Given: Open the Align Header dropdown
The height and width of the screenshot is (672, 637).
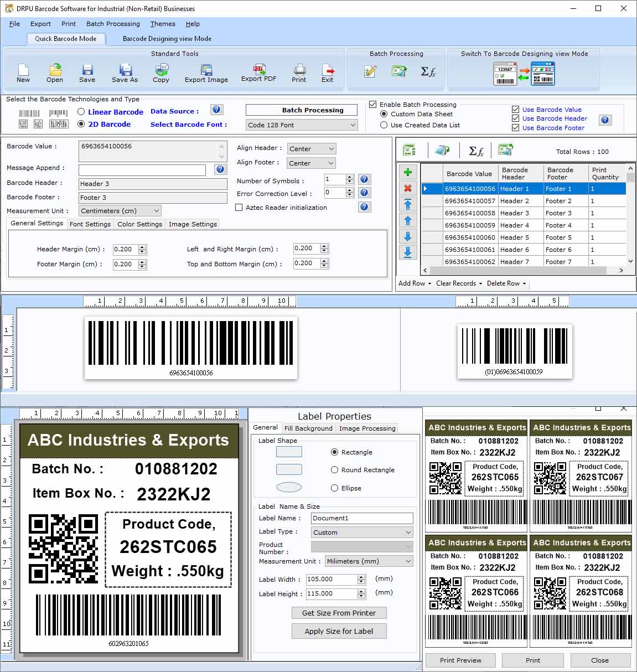Looking at the screenshot, I should (312, 149).
